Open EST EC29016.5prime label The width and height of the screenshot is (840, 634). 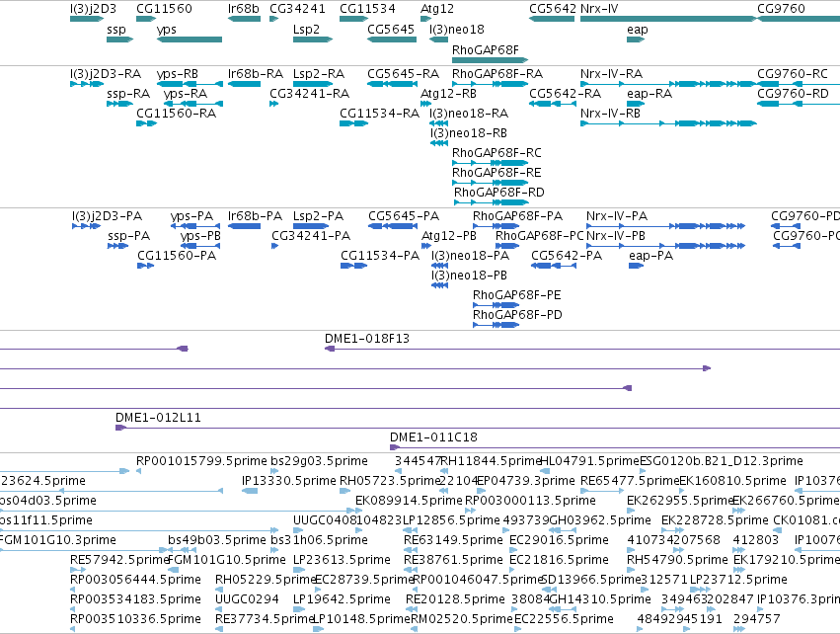[x=559, y=539]
